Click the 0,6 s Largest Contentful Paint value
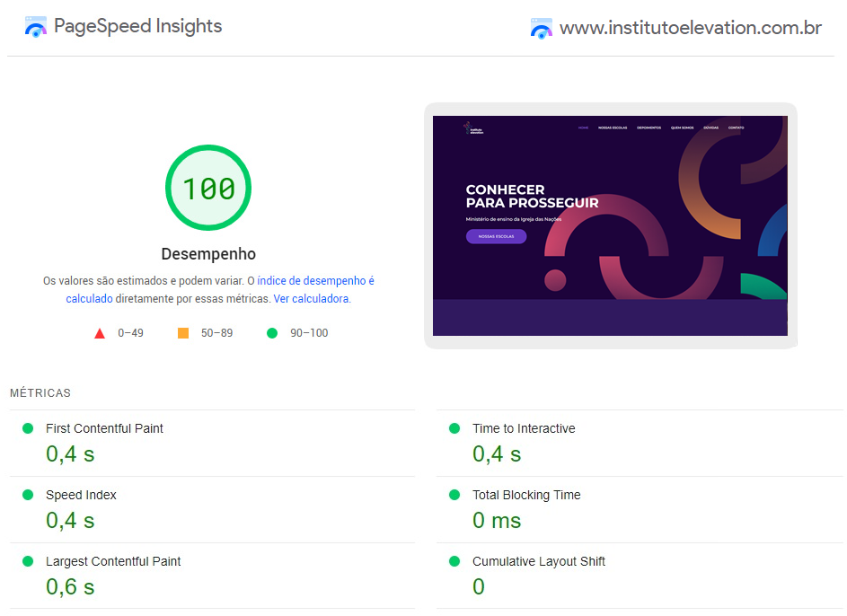This screenshot has width=847, height=616. click(x=70, y=587)
